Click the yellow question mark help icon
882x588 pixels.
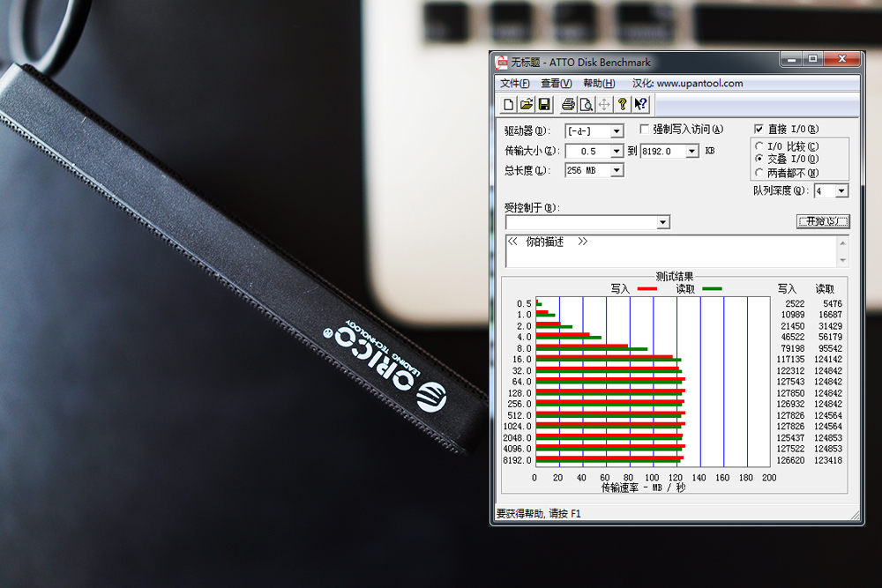pos(622,105)
